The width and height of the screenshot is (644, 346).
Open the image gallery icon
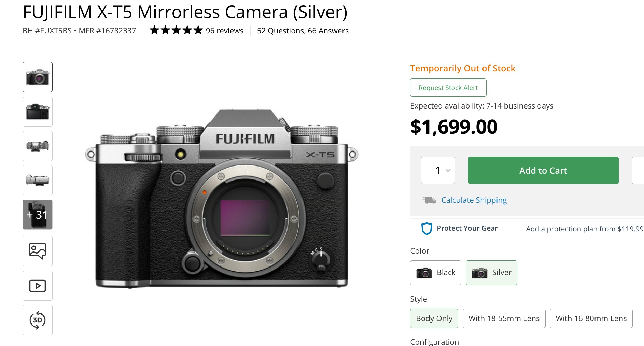tap(37, 251)
